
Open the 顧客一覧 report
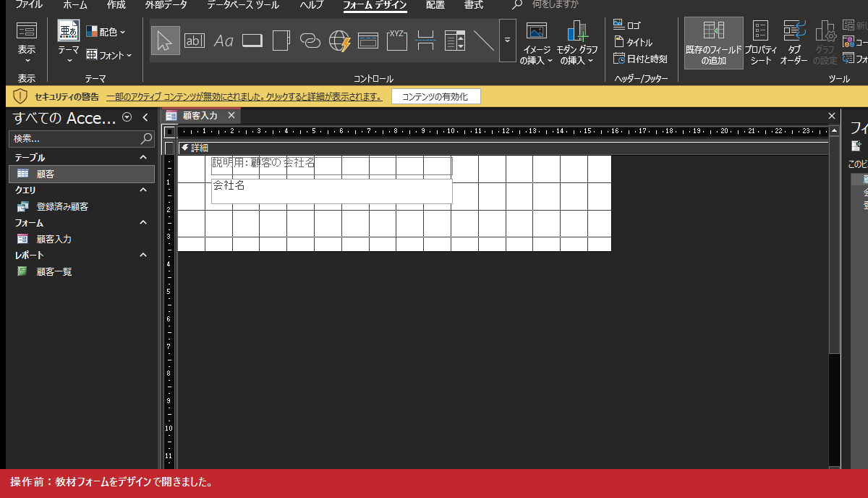click(x=54, y=271)
